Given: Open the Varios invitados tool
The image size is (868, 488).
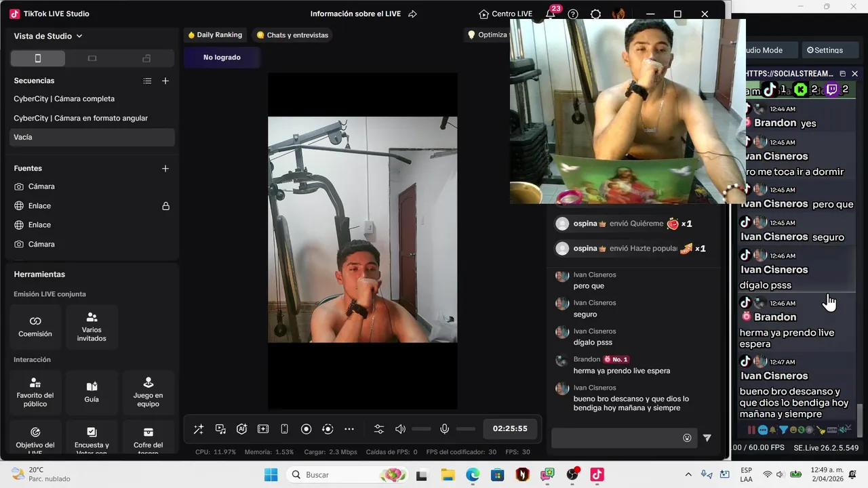Looking at the screenshot, I should pos(92,327).
